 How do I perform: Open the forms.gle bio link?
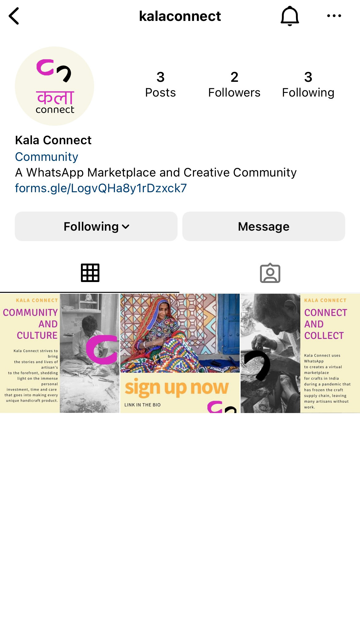(101, 188)
